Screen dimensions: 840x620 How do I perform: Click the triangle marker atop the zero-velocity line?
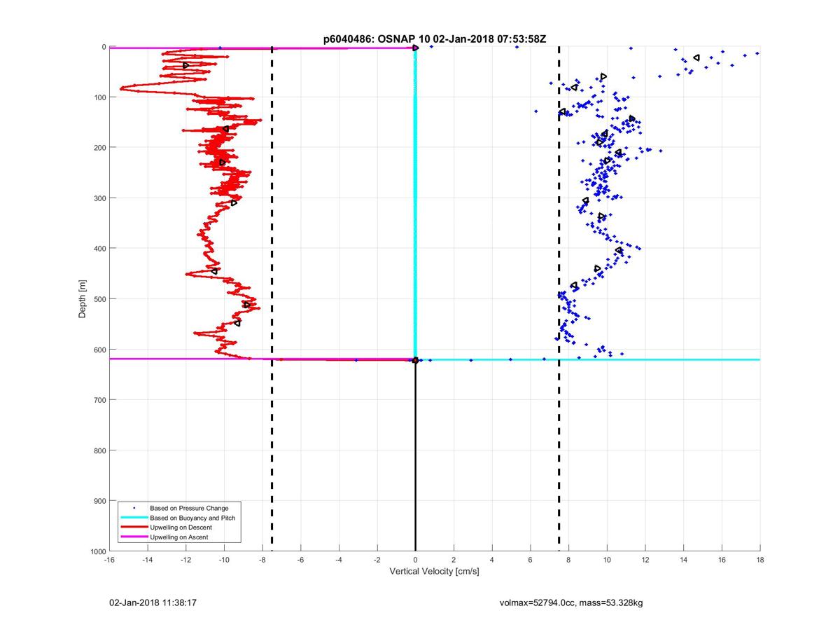click(x=416, y=48)
